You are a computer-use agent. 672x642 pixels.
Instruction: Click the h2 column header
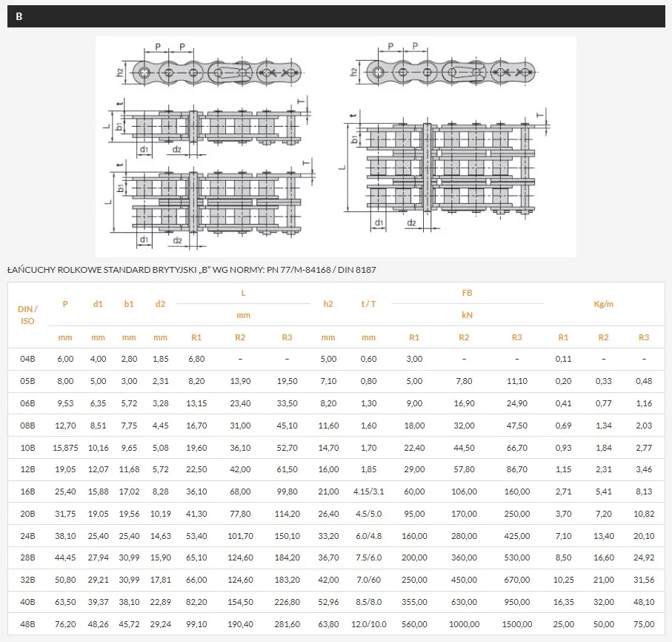pos(328,304)
